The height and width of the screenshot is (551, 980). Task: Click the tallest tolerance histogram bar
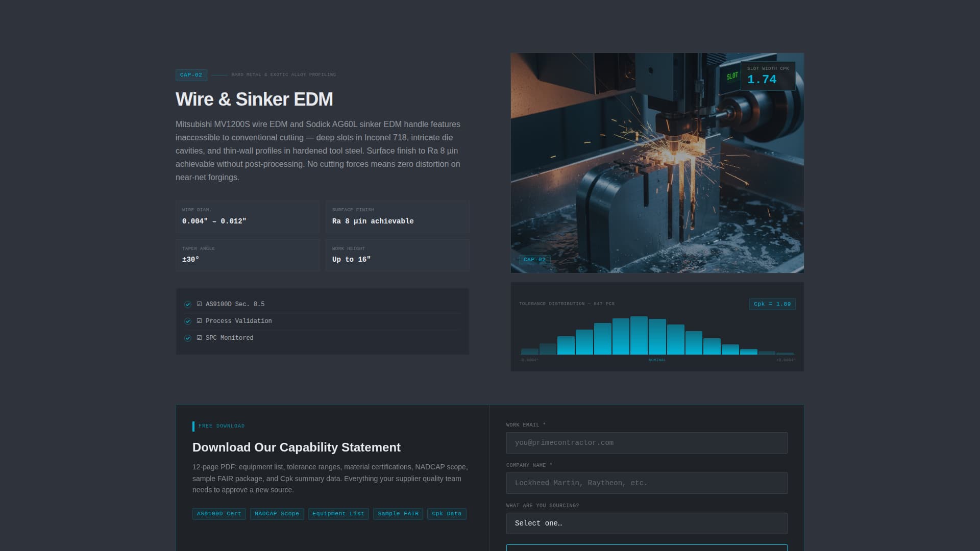click(639, 335)
